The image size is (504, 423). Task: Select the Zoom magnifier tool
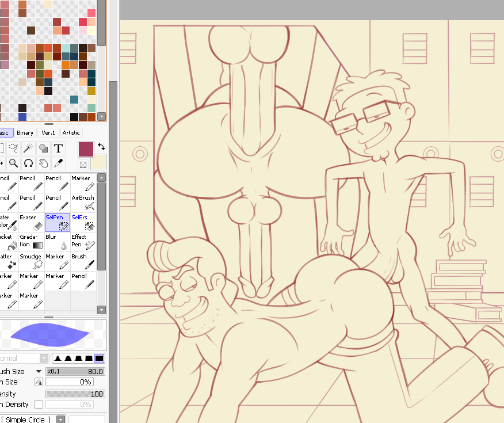coord(13,163)
